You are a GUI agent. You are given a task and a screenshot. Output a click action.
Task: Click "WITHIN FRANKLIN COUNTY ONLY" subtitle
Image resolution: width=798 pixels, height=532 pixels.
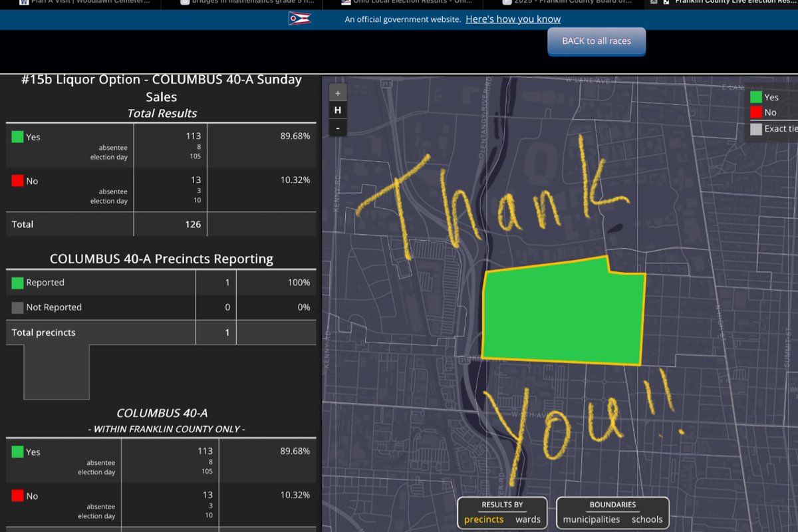(166, 430)
